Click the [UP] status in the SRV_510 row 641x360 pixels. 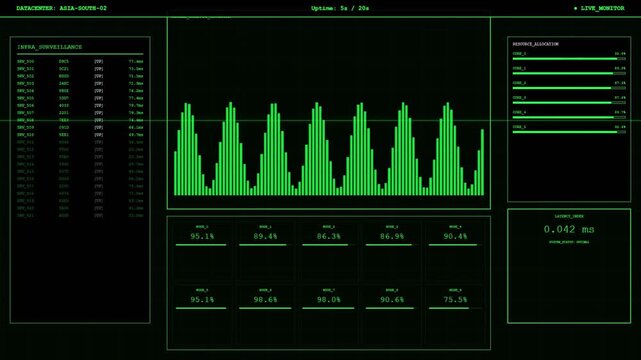click(x=99, y=135)
